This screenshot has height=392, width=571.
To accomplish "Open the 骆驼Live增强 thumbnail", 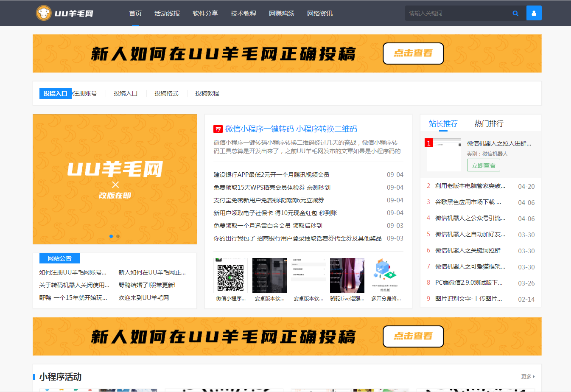I will tap(347, 275).
